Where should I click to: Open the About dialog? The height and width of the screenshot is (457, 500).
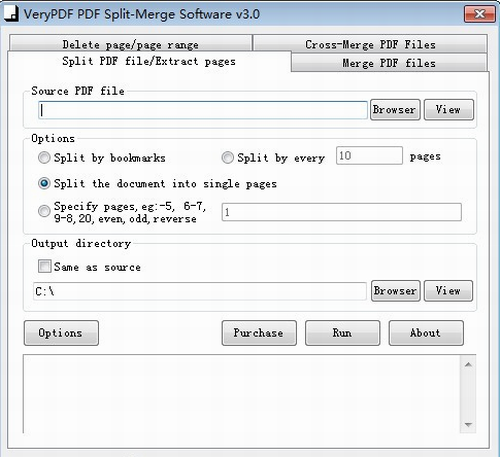point(426,333)
